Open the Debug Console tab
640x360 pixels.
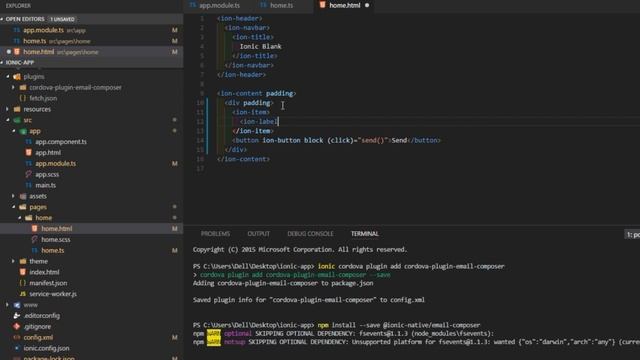(310, 234)
